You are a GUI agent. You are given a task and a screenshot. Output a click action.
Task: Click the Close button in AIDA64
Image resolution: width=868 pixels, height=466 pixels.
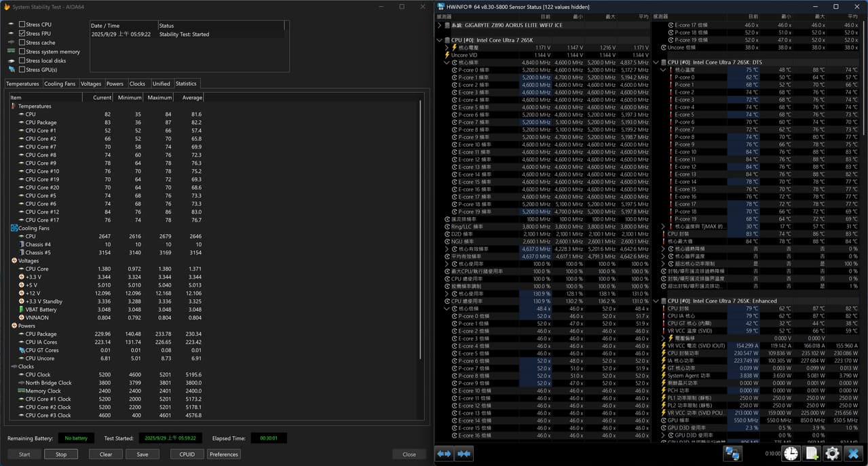click(409, 454)
